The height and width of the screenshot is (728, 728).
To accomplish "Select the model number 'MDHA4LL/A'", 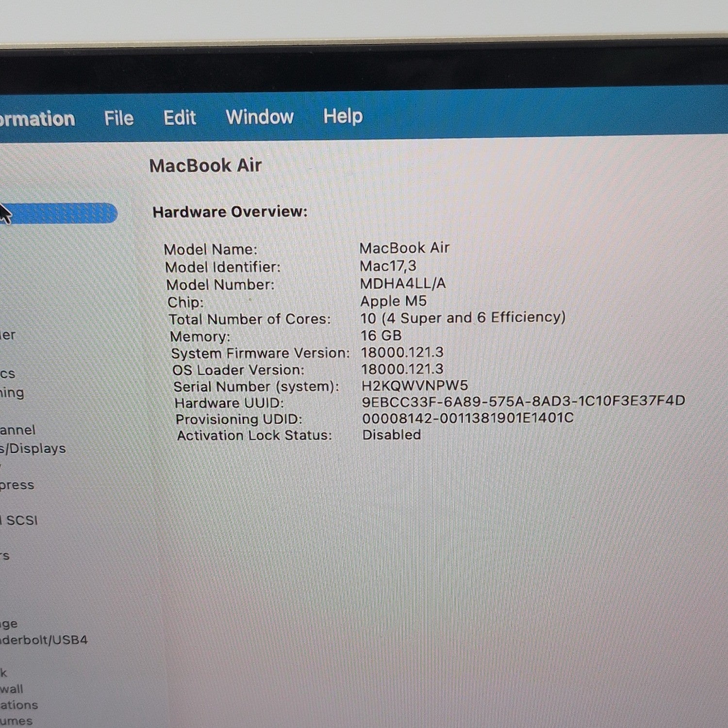I will (403, 283).
